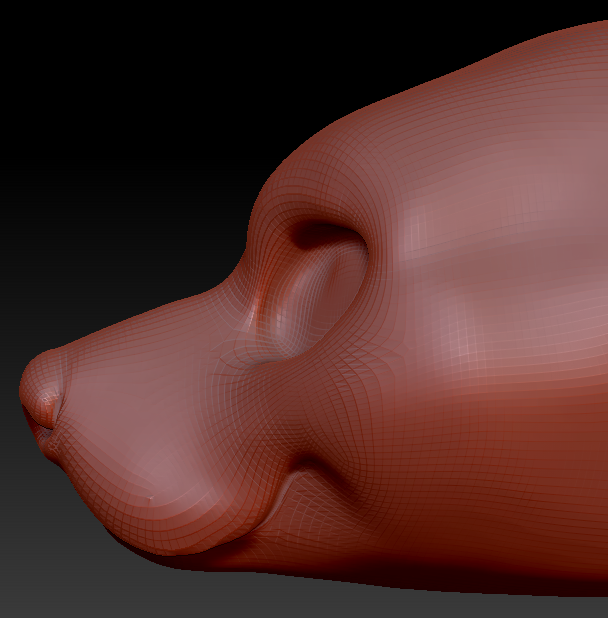The image size is (608, 618).
Task: Click the small pinched vertex on the lower lip
Action: click(x=150, y=499)
